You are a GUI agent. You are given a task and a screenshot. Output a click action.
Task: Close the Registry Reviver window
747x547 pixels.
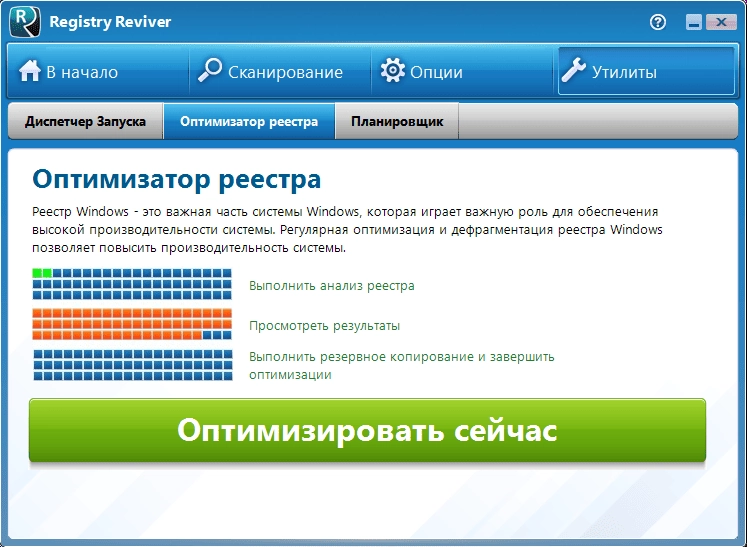click(x=721, y=22)
